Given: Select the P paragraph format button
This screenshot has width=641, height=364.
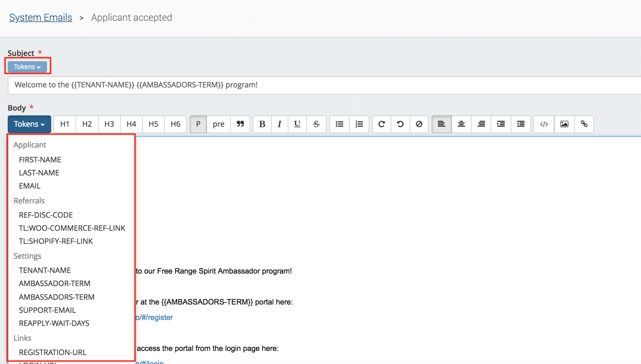Looking at the screenshot, I should (198, 124).
